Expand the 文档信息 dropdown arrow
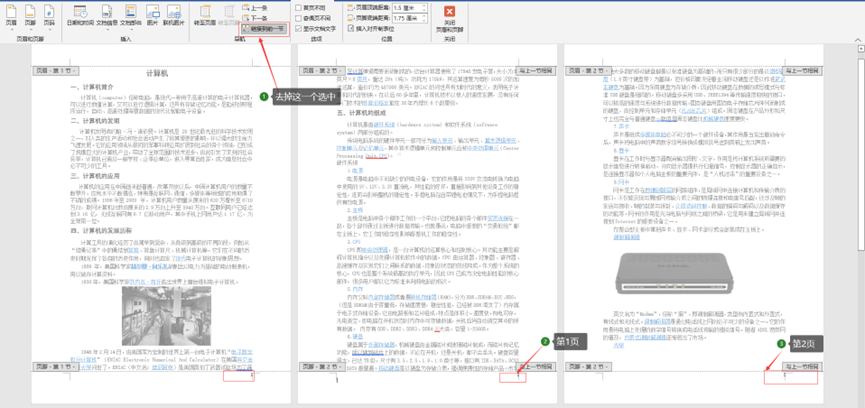Screen dimensions: 865x408 (106, 29)
